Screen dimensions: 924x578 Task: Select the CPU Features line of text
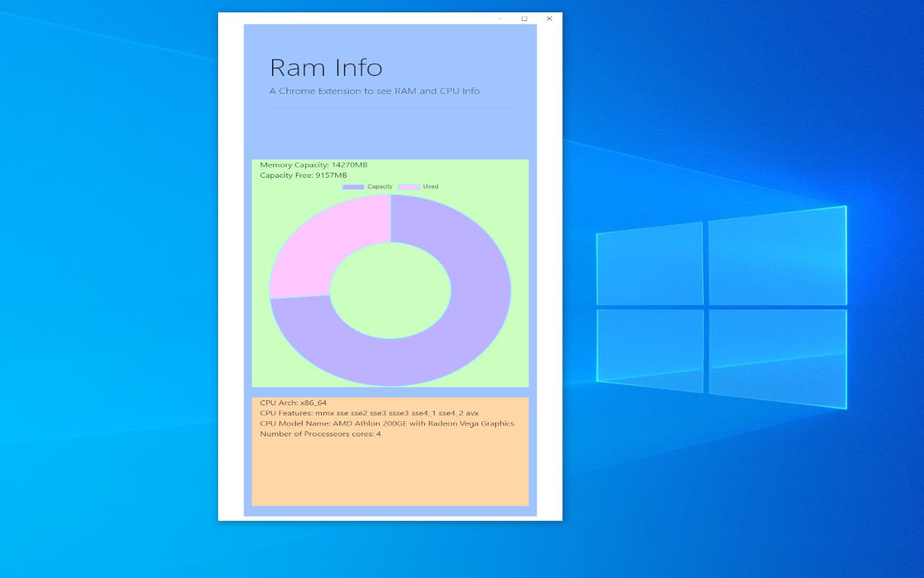click(368, 413)
